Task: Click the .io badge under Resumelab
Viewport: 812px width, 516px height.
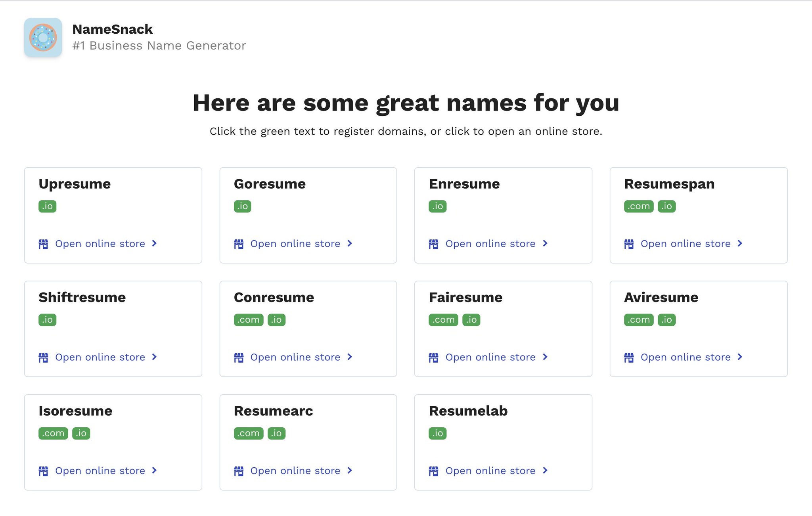Action: point(437,433)
